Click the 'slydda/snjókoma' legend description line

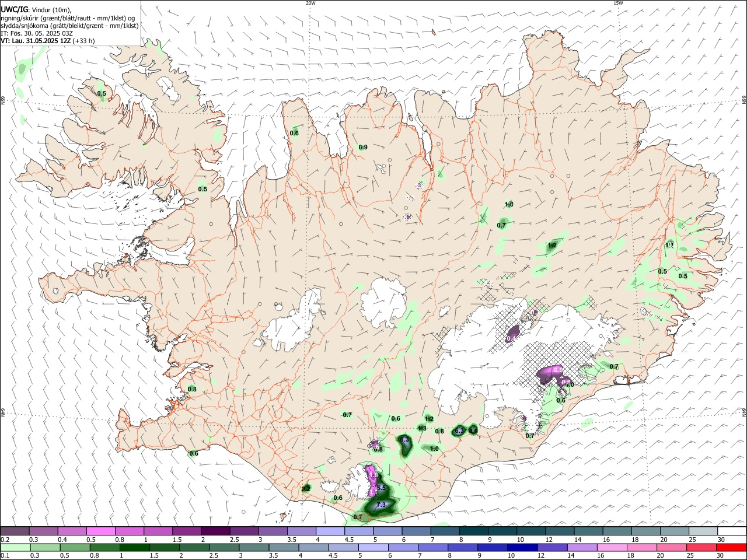coord(69,26)
